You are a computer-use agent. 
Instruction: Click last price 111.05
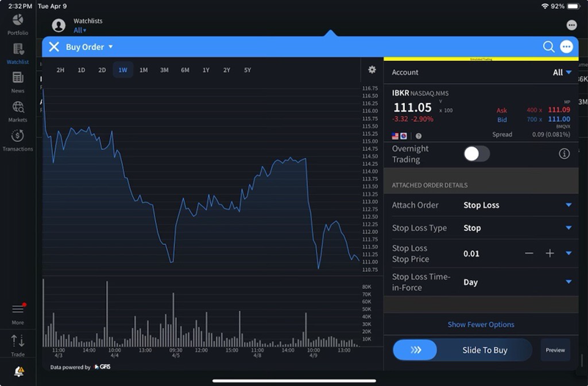pos(412,107)
